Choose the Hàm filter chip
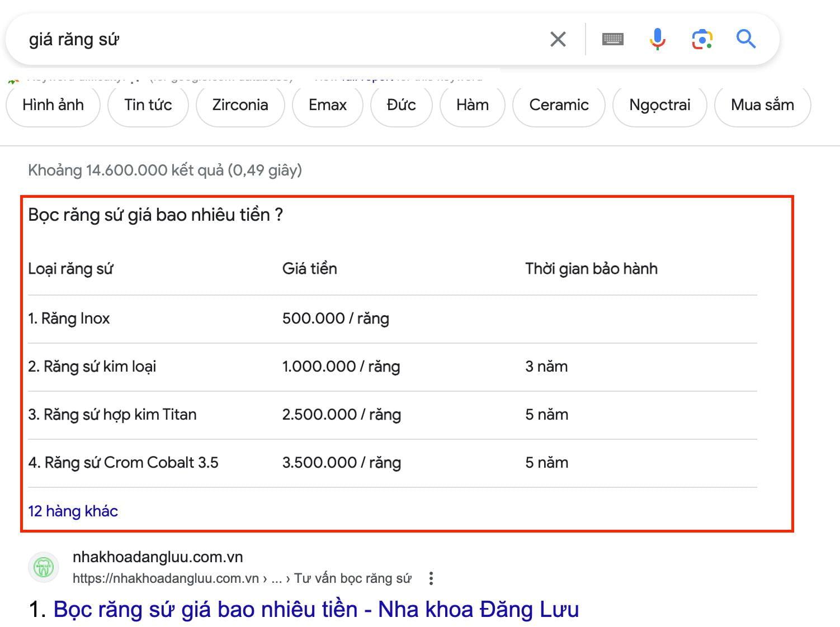 click(473, 105)
